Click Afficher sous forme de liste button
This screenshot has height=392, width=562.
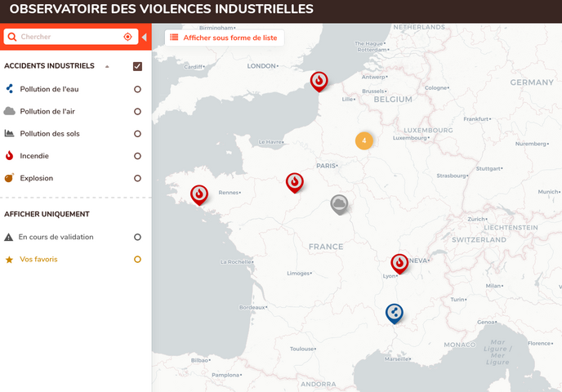pos(225,38)
